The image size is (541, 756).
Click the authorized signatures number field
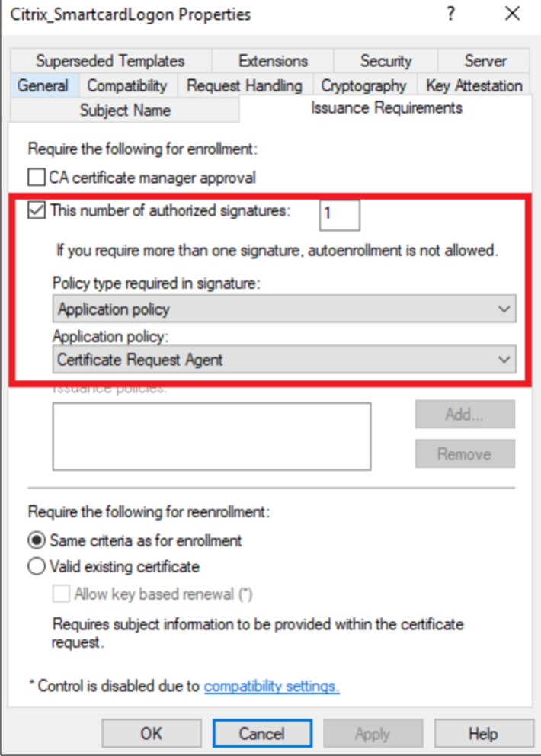(x=339, y=214)
